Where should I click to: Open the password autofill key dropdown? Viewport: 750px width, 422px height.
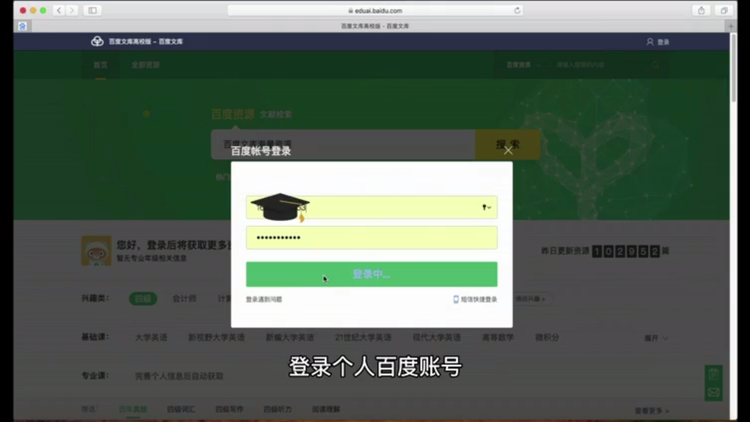pos(486,207)
